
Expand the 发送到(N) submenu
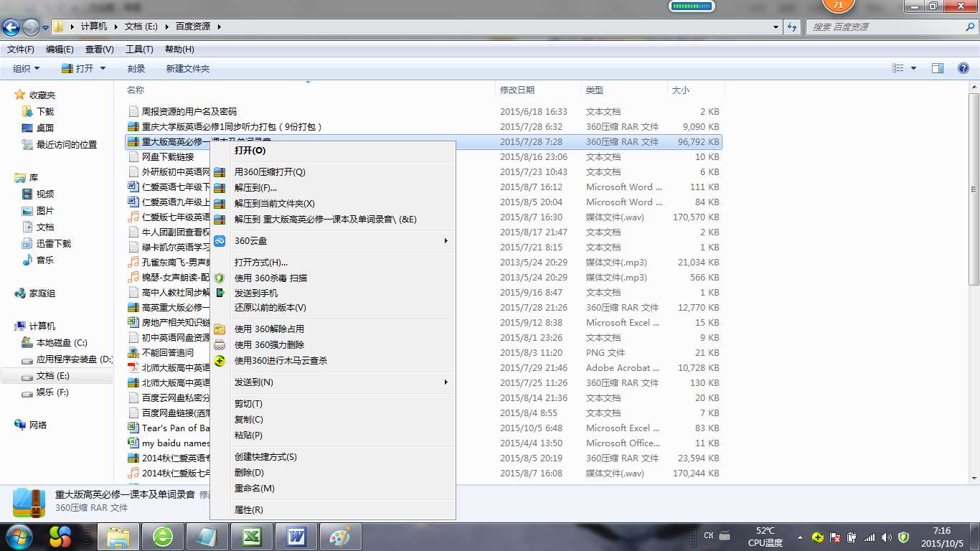[446, 382]
